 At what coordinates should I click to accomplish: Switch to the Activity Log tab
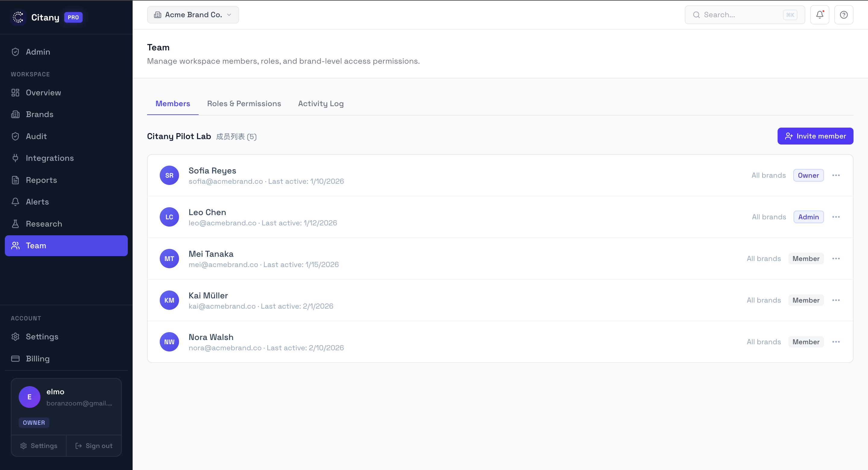tap(320, 103)
